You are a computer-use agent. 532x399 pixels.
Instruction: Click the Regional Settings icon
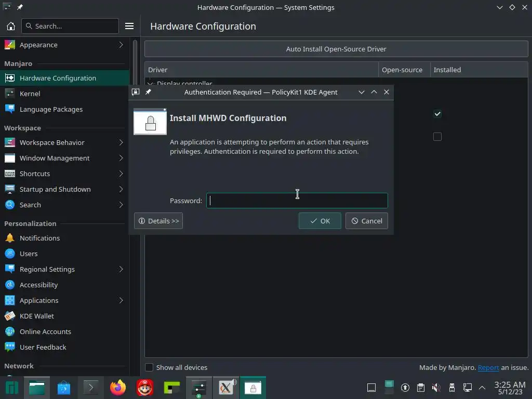point(10,270)
